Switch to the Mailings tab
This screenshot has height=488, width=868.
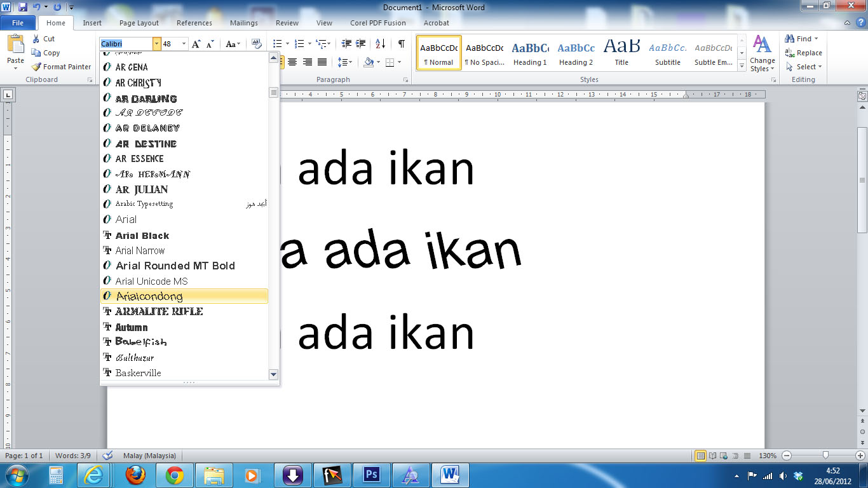pos(244,23)
